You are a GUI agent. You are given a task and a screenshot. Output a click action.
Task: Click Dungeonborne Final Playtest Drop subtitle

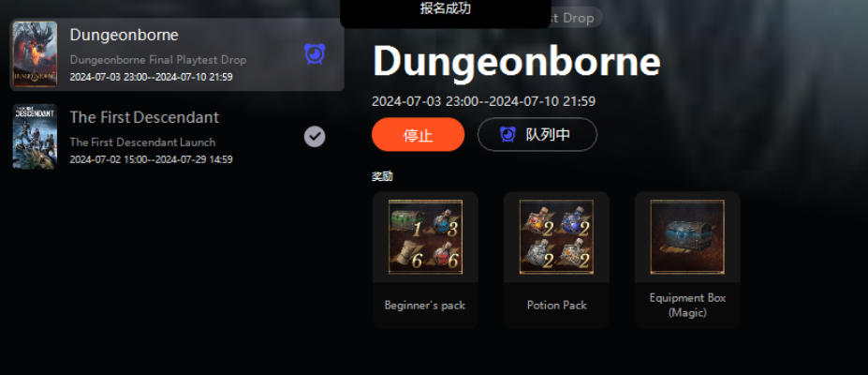[157, 60]
